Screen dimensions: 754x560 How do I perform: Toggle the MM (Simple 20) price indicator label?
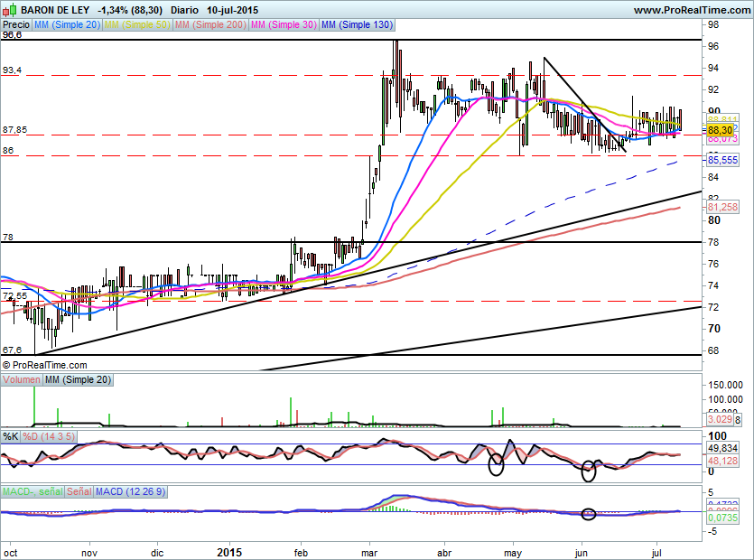coord(67,25)
